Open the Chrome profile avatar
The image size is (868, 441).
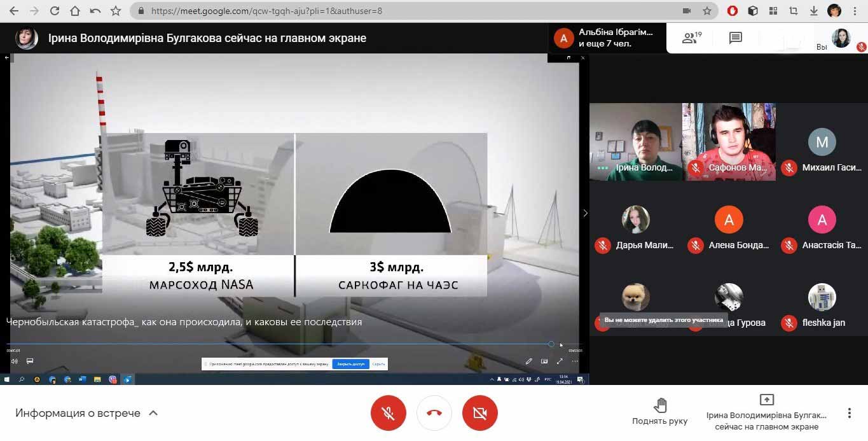point(834,11)
